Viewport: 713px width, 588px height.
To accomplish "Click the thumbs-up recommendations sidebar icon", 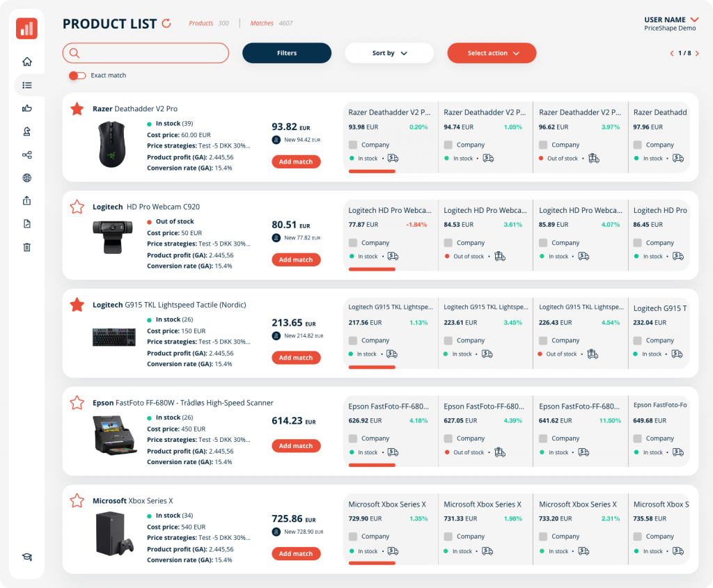I will pyautogui.click(x=27, y=108).
